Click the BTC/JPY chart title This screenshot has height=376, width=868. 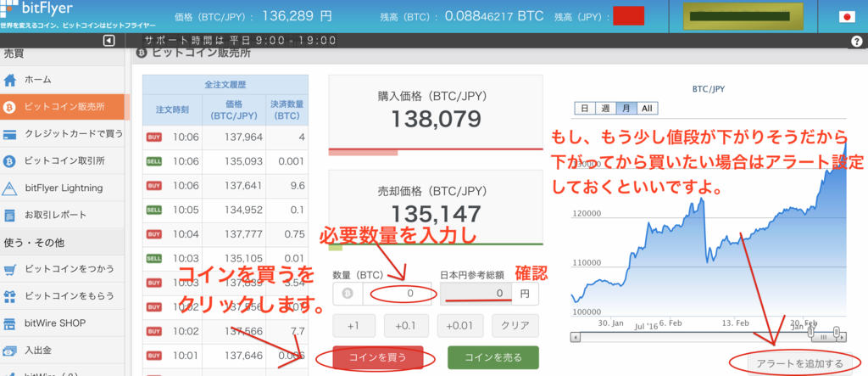click(709, 88)
